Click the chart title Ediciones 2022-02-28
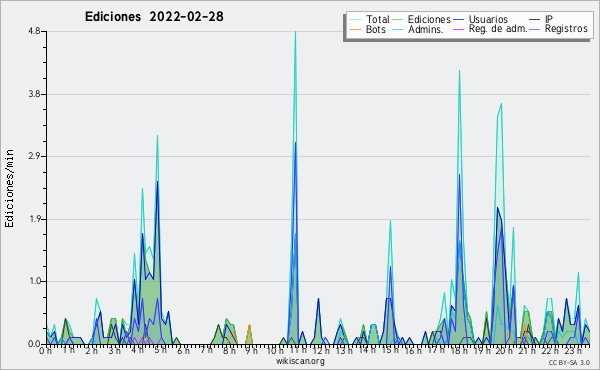The height and width of the screenshot is (370, 600). [154, 17]
